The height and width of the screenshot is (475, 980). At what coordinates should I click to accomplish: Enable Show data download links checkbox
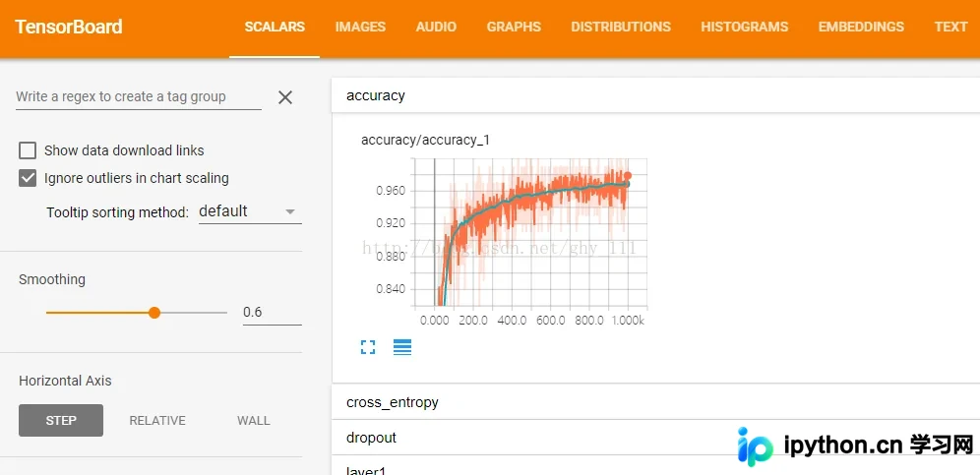[28, 150]
